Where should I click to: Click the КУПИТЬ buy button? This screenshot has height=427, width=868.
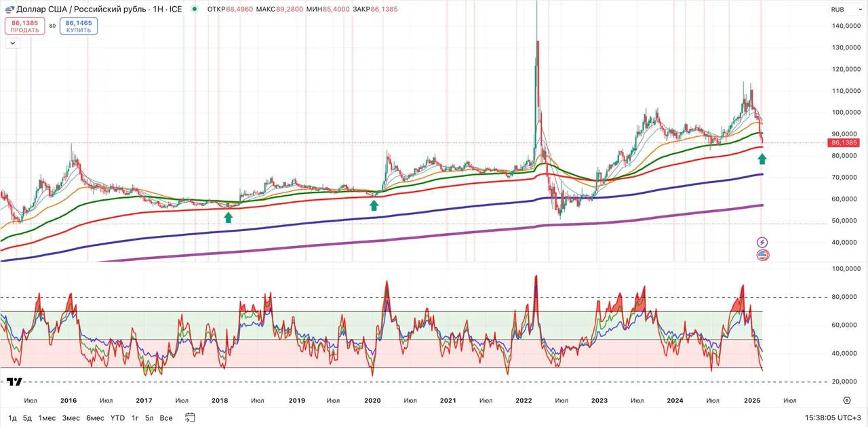(x=79, y=26)
